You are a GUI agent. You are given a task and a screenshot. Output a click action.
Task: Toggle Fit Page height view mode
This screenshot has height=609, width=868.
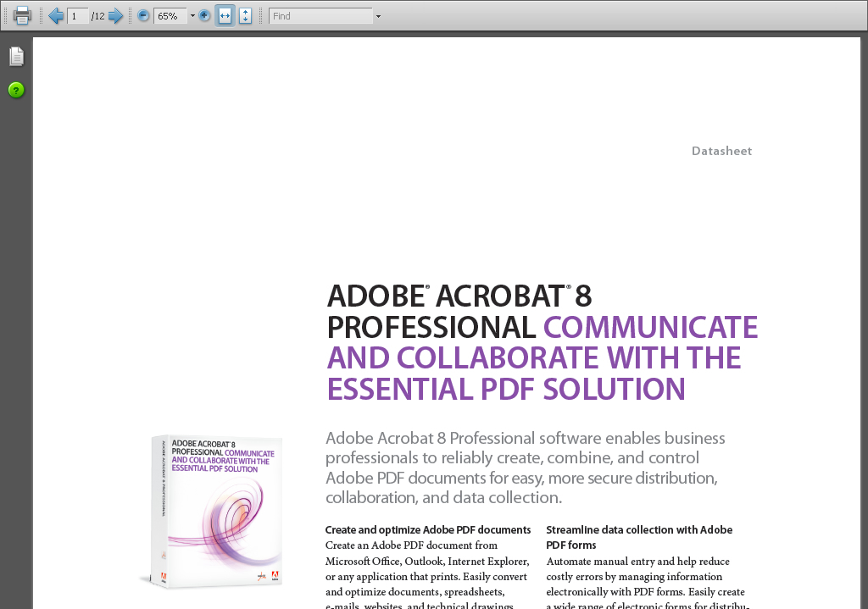(x=245, y=16)
